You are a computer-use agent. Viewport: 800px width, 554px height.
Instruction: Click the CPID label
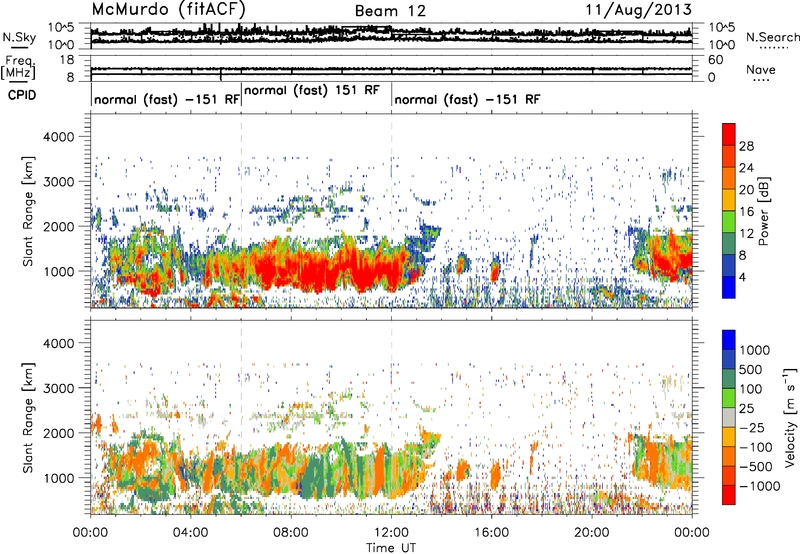point(21,95)
